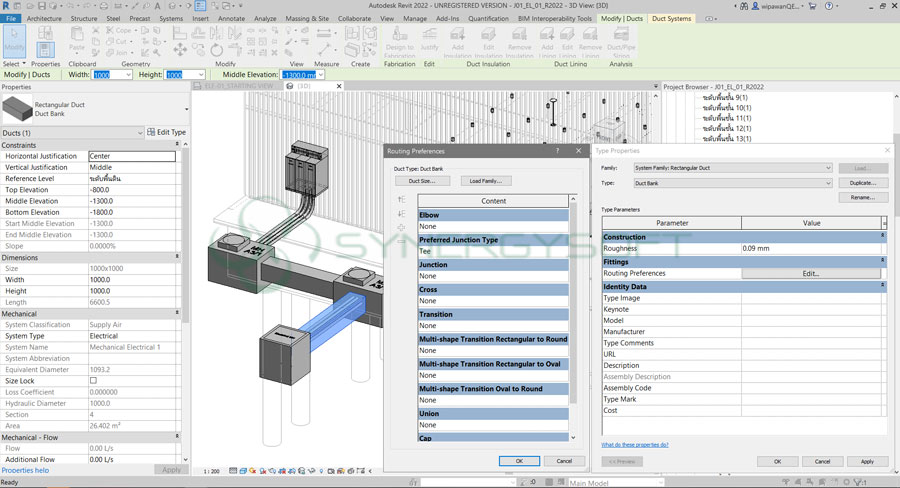
Task: Collapse the Identity Data parameter group
Action: point(882,286)
